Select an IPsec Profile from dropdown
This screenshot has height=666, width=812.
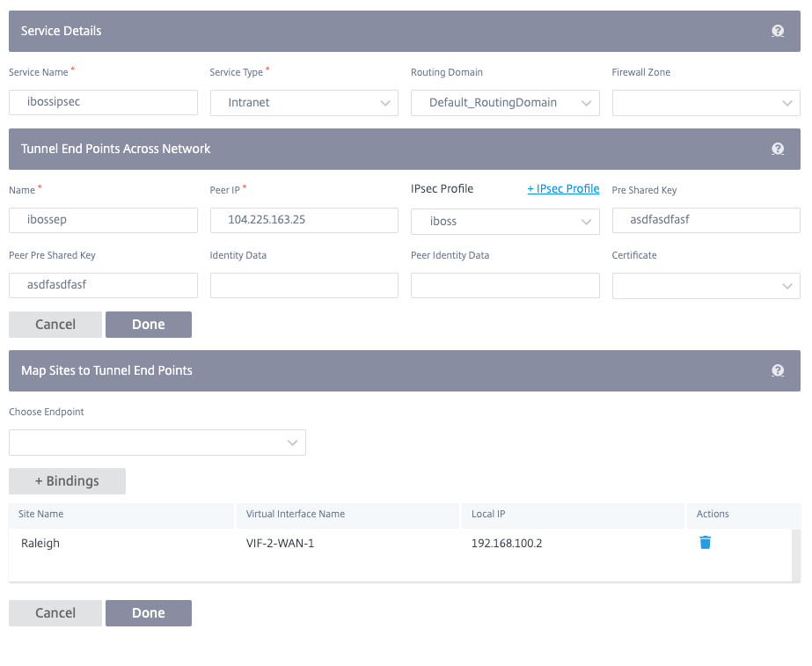pos(505,221)
